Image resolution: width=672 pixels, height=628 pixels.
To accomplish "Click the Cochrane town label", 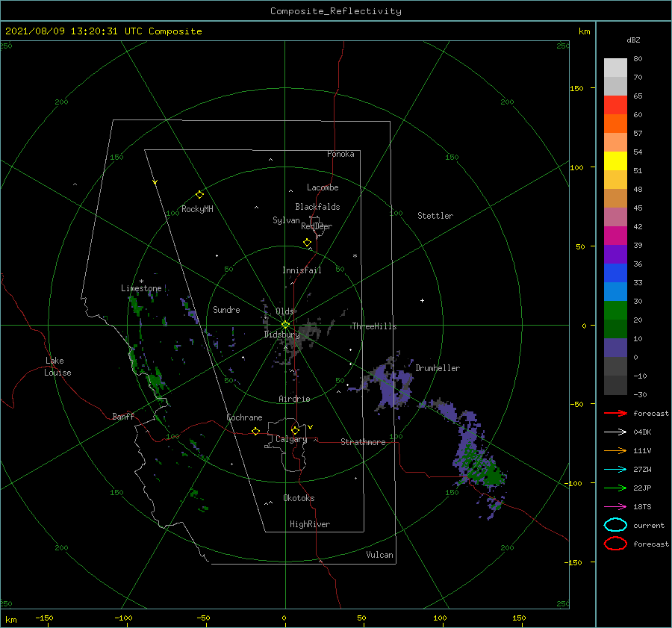I will pos(244,417).
